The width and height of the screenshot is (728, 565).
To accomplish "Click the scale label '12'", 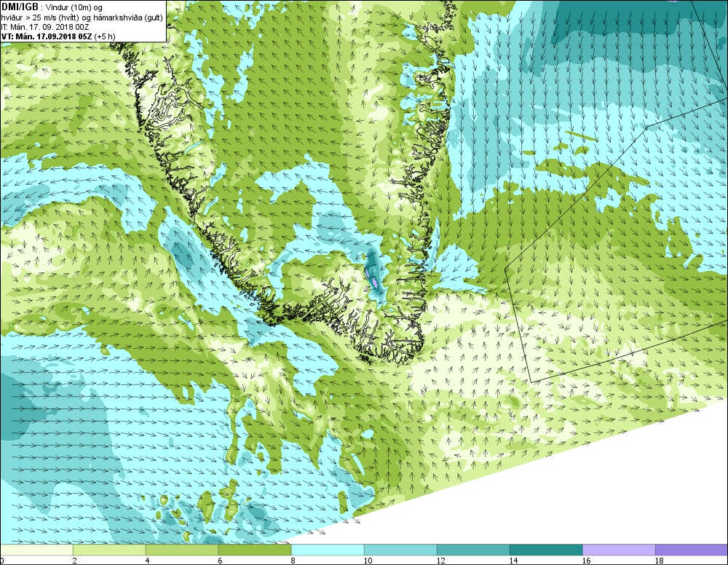I will [x=440, y=561].
